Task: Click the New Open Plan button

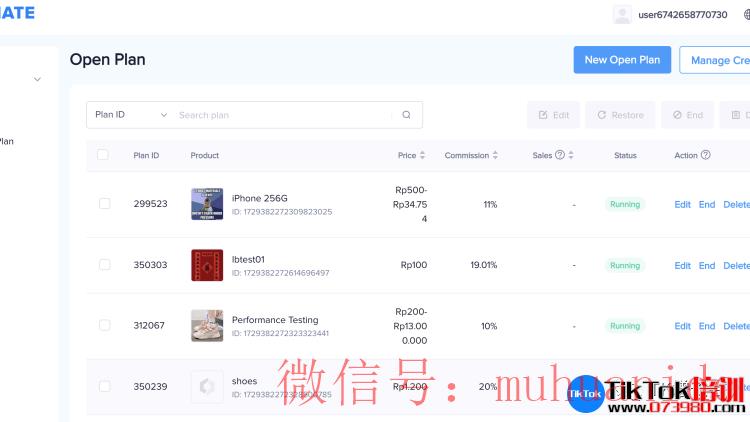Action: pos(622,60)
